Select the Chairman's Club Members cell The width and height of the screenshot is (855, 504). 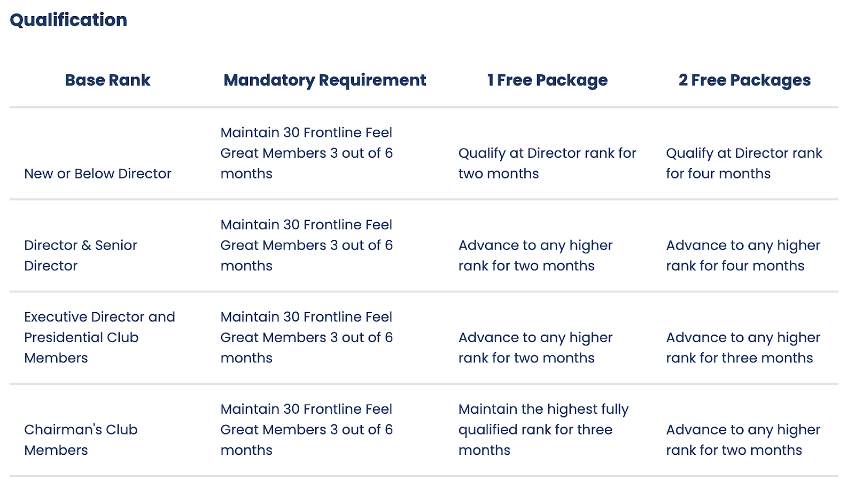[x=81, y=439]
